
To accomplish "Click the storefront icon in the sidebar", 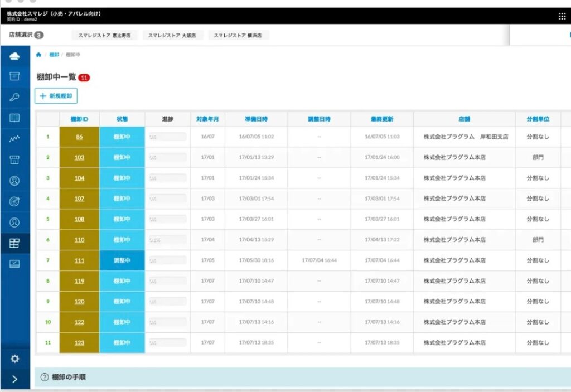I will (x=14, y=160).
